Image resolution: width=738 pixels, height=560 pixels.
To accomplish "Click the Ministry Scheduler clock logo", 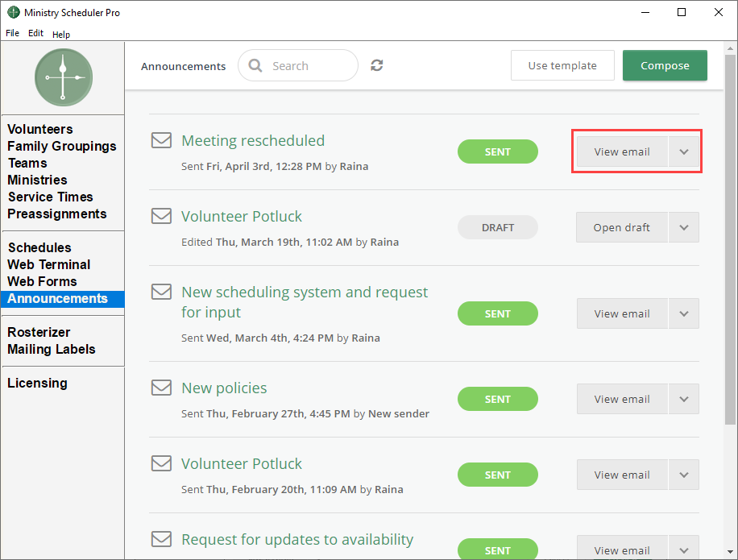I will (x=64, y=77).
